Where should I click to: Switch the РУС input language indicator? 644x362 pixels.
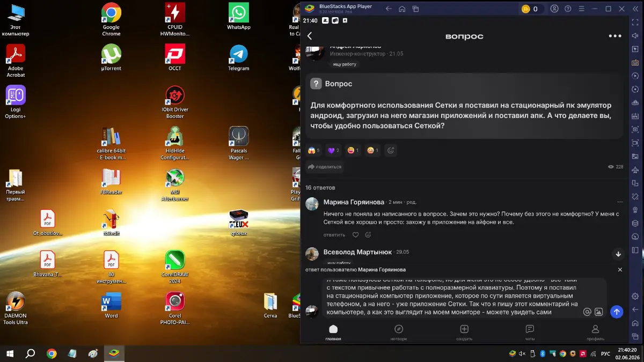pyautogui.click(x=605, y=353)
